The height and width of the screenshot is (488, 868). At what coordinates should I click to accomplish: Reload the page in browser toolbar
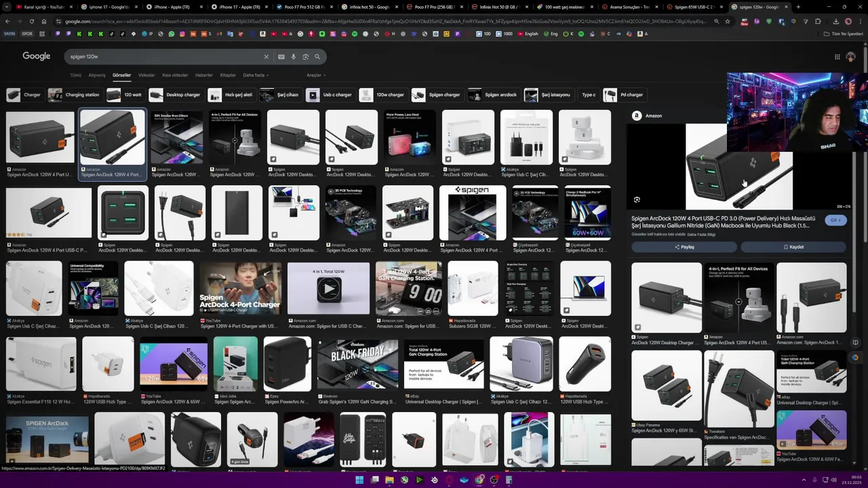point(31,21)
